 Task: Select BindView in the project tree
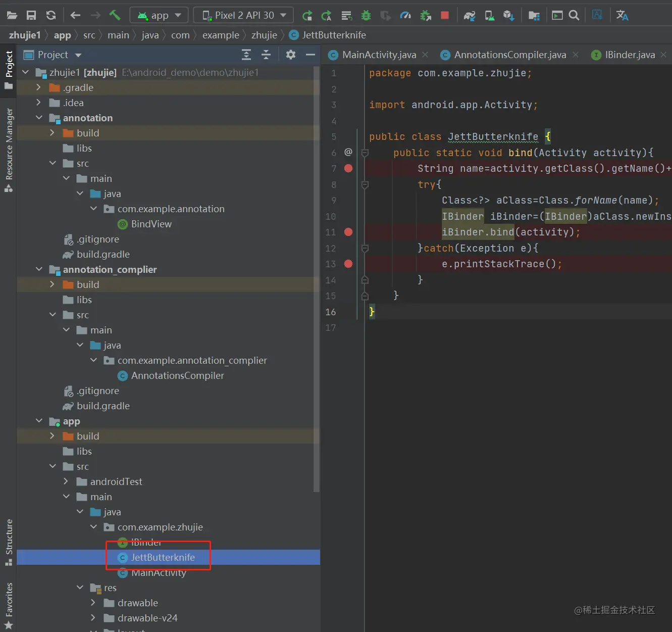(151, 224)
